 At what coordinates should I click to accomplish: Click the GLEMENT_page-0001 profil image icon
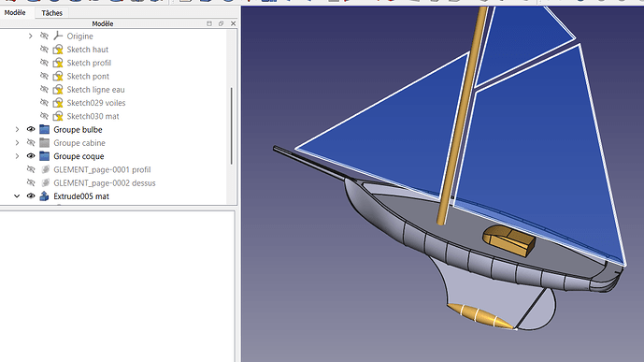[x=45, y=169]
